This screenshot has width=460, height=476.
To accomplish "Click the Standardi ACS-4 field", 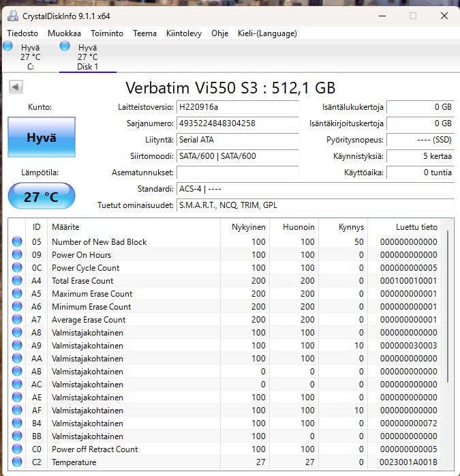I will [315, 189].
